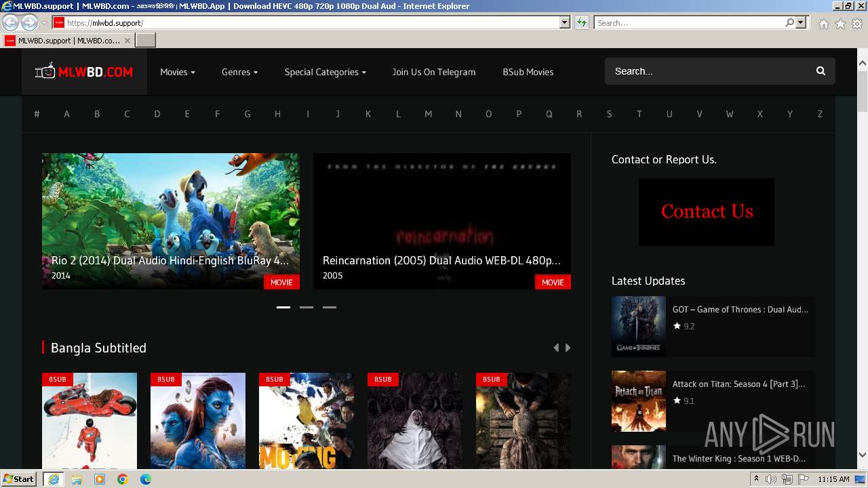Filter titles by letter G
This screenshot has height=488, width=868.
pyautogui.click(x=248, y=114)
